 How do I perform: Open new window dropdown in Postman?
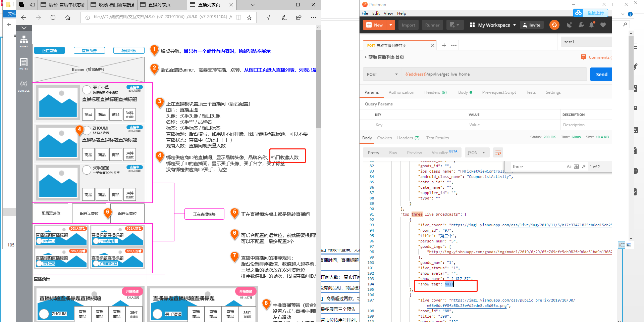(455, 25)
